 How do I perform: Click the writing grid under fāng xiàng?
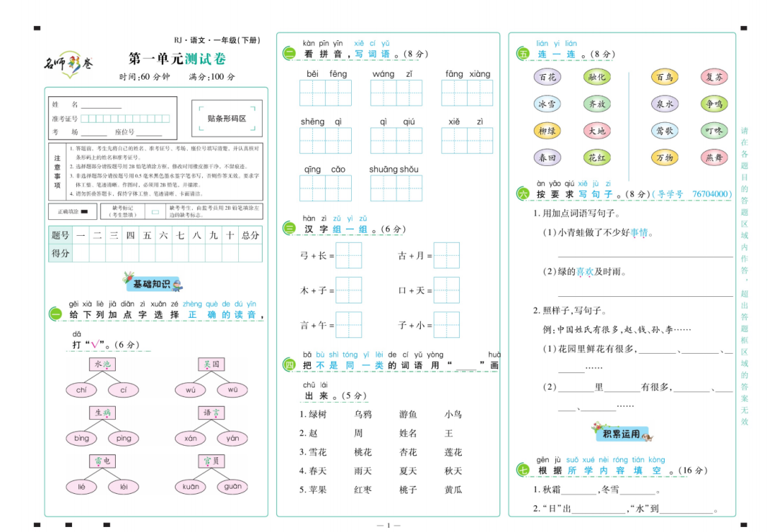pos(468,93)
